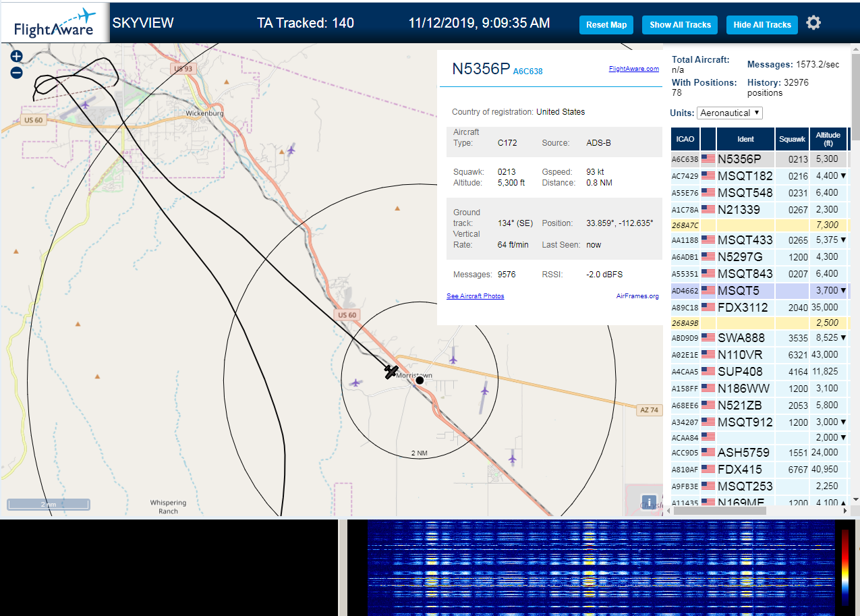This screenshot has height=616, width=860.
Task: Select the SUP408 ident
Action: point(740,371)
